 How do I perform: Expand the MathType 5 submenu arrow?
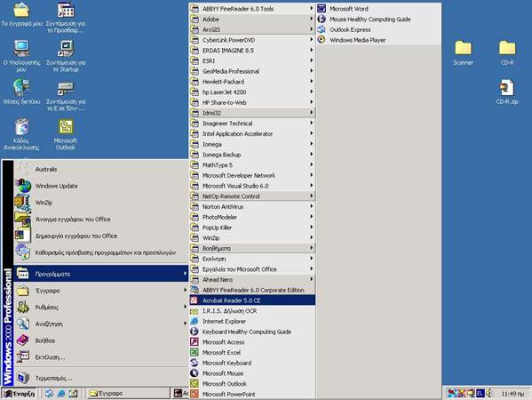[311, 164]
